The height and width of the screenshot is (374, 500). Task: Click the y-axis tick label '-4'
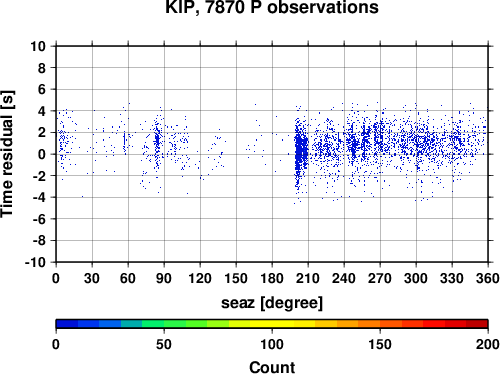39,197
